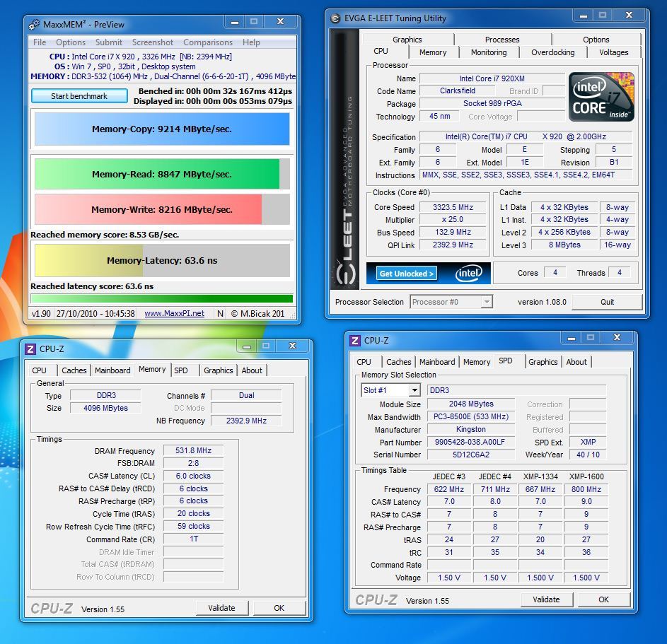This screenshot has width=667, height=644.
Task: Click the green progress bar in MaxxMEM
Action: [162, 298]
